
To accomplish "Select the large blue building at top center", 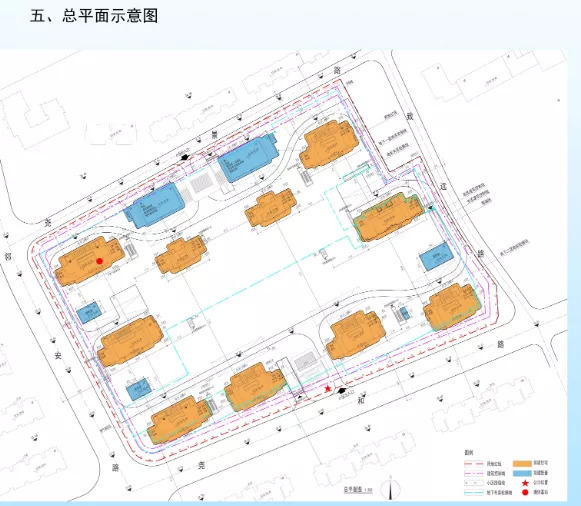I will click(x=248, y=158).
